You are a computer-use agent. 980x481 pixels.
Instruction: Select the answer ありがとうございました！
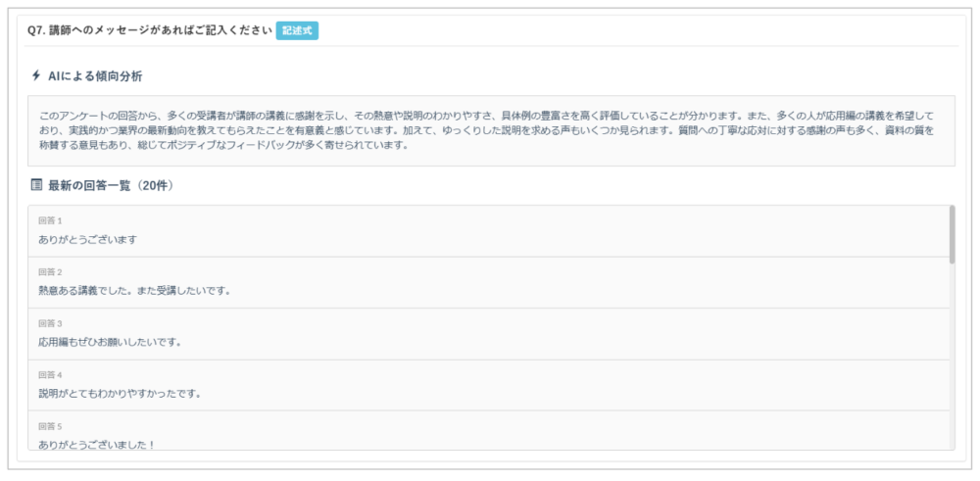click(97, 444)
